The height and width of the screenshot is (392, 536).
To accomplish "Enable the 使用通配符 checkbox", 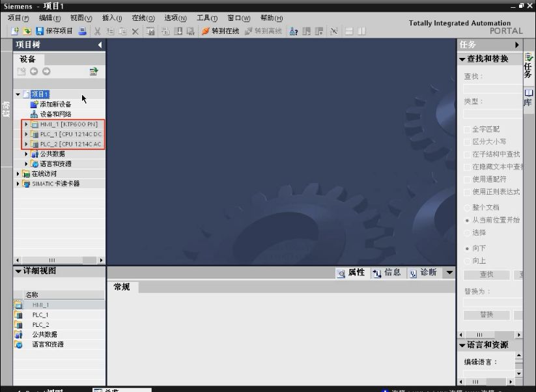I will click(x=466, y=179).
